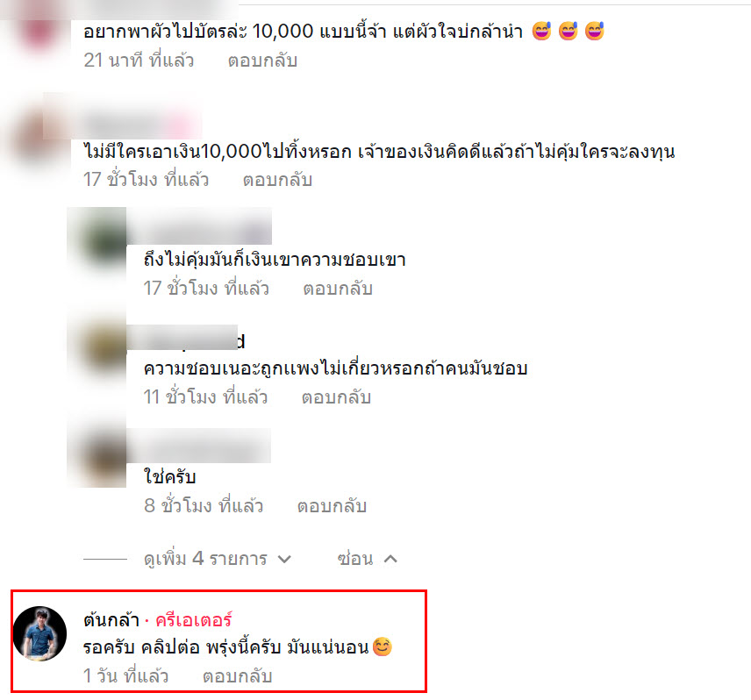The image size is (751, 700).
Task: Click blurred username above ใช่ครับ
Action: [x=199, y=446]
